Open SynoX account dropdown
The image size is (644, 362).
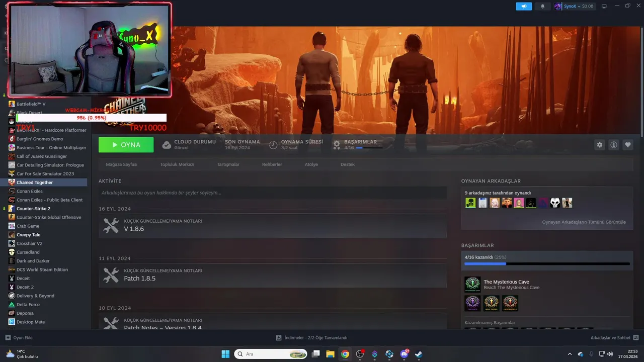[574, 7]
